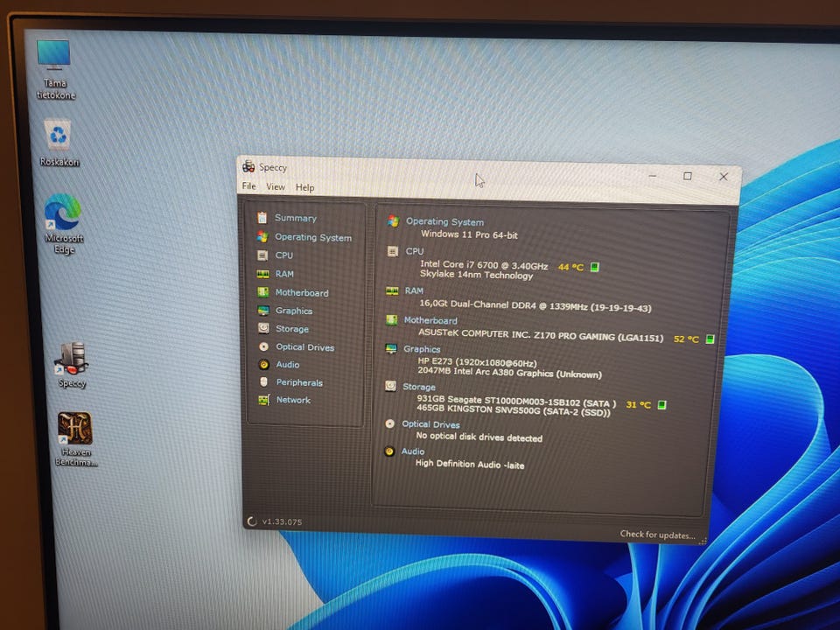Click the Audio heading link in summary
The image size is (840, 630).
point(413,451)
